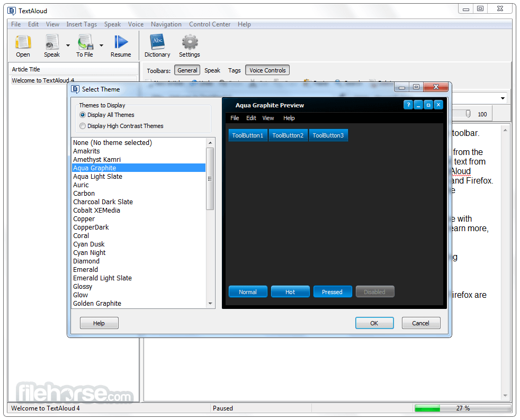Open the Edit menu
The height and width of the screenshot is (420, 520).
33,24
